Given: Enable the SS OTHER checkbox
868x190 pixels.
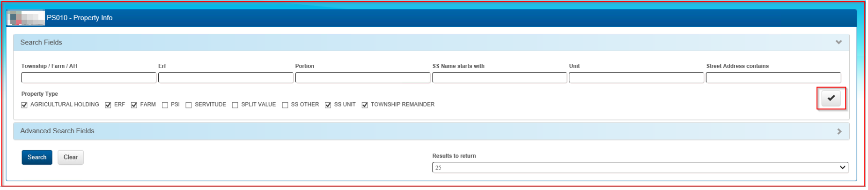Looking at the screenshot, I should (x=285, y=105).
